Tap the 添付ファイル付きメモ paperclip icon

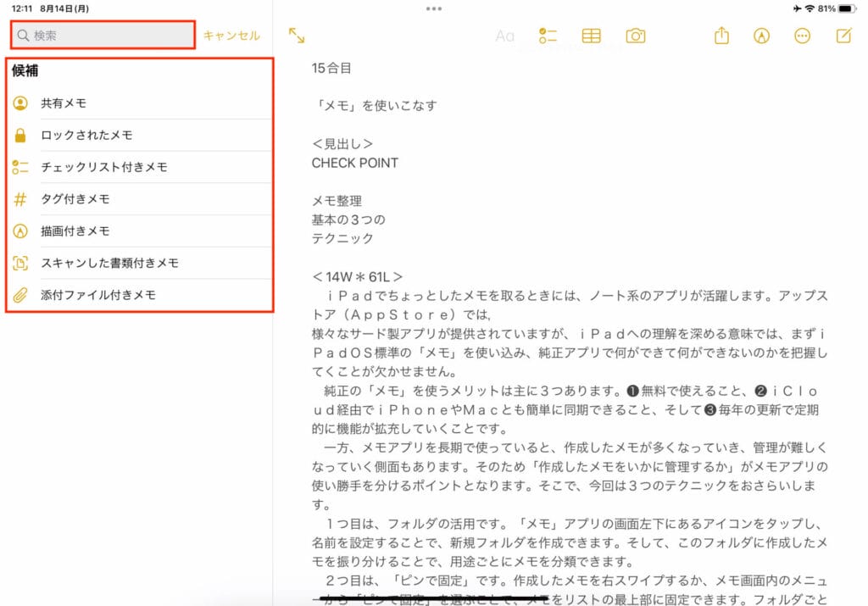pyautogui.click(x=21, y=295)
